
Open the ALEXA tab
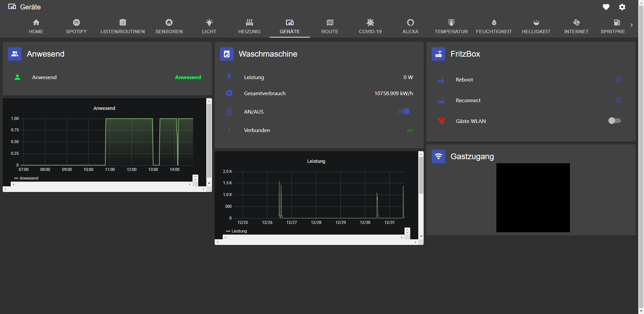pos(411,26)
